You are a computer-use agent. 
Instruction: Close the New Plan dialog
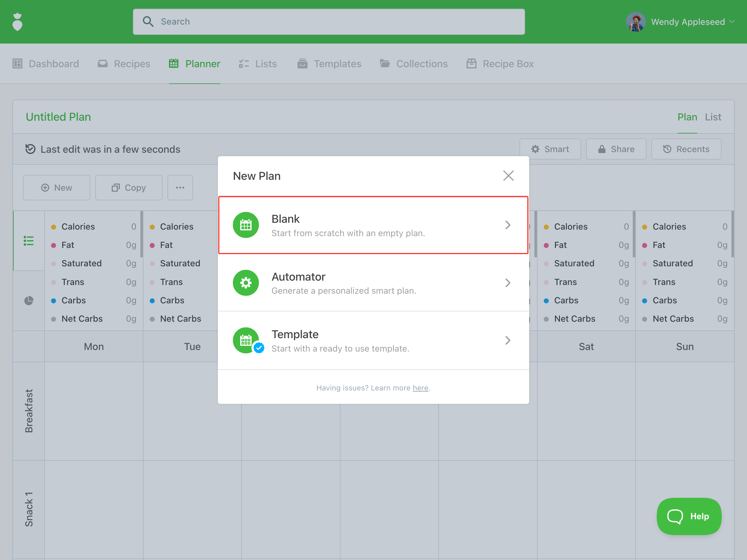[508, 175]
